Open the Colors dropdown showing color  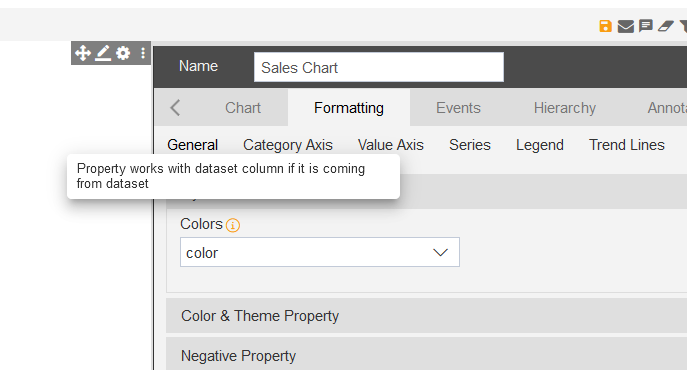click(x=320, y=252)
